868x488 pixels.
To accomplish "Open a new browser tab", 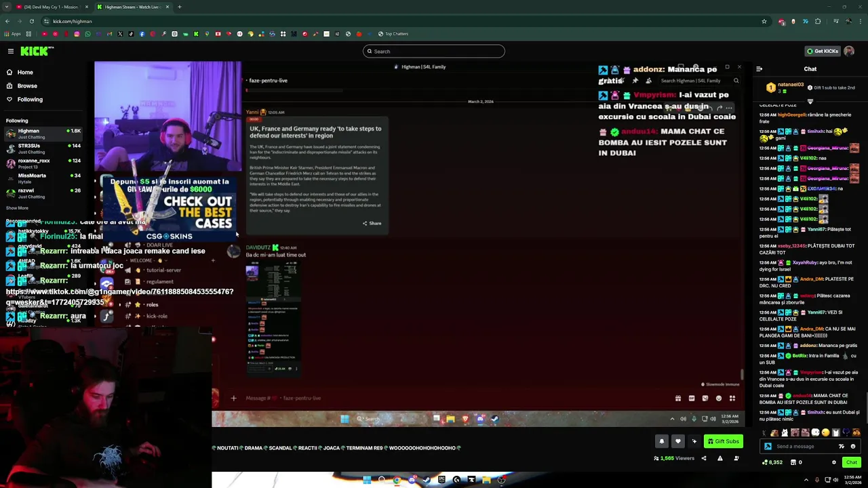I will tap(179, 7).
